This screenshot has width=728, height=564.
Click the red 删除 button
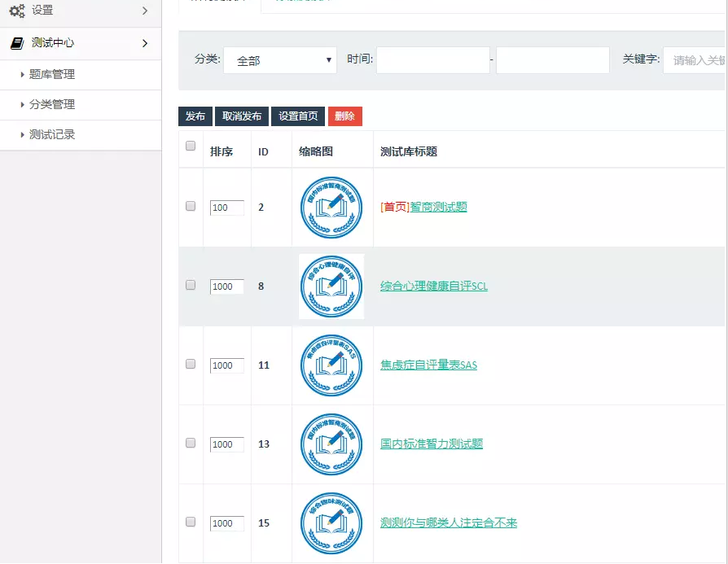pyautogui.click(x=345, y=116)
